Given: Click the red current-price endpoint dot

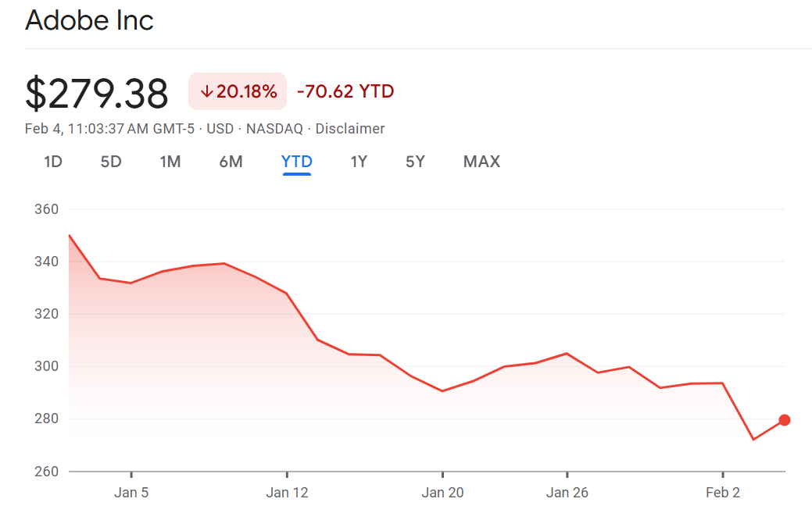Looking at the screenshot, I should [785, 420].
